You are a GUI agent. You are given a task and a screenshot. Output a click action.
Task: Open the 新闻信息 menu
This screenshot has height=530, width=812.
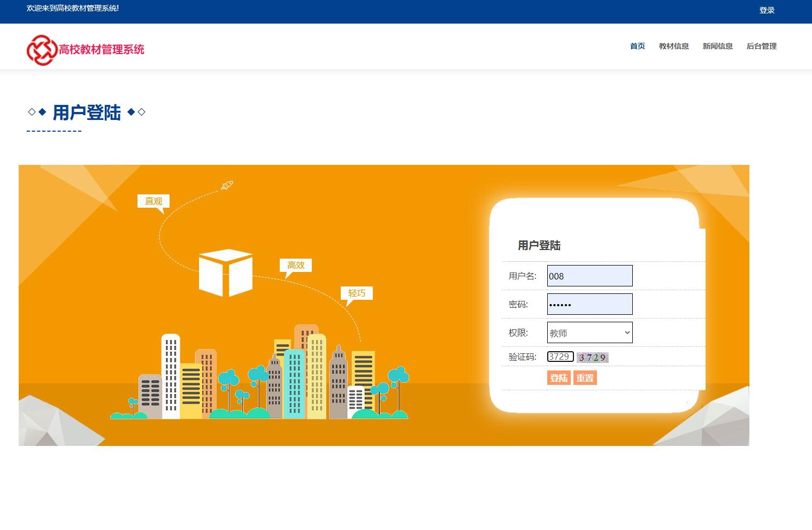717,46
